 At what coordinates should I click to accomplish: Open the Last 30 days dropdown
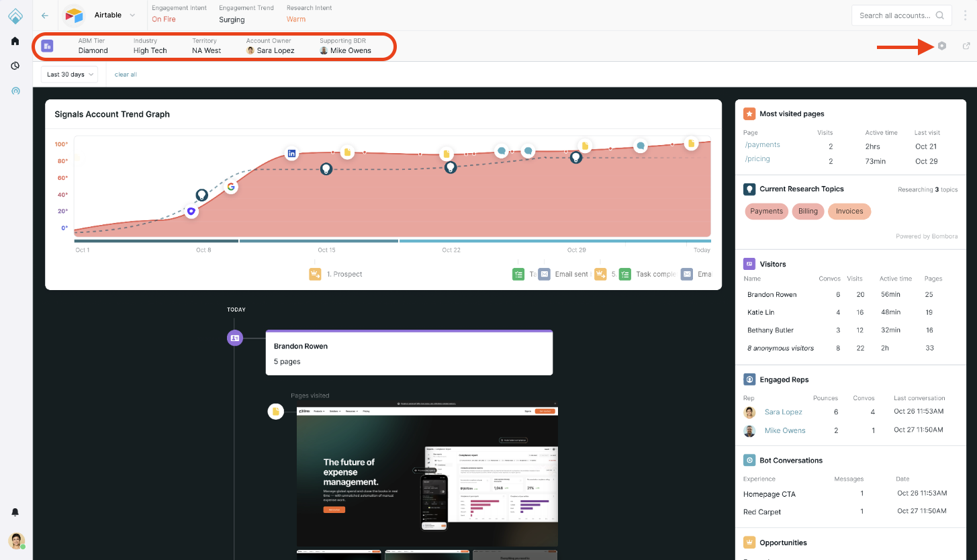pyautogui.click(x=70, y=75)
